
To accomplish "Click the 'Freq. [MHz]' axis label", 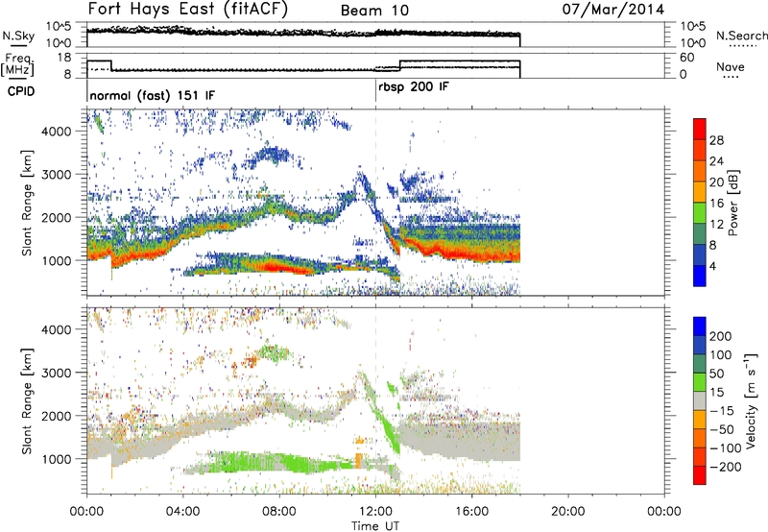I will click(x=17, y=64).
